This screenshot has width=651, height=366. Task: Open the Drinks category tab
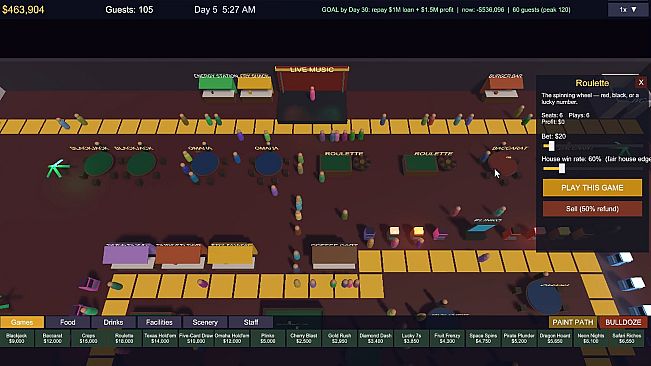tap(113, 322)
